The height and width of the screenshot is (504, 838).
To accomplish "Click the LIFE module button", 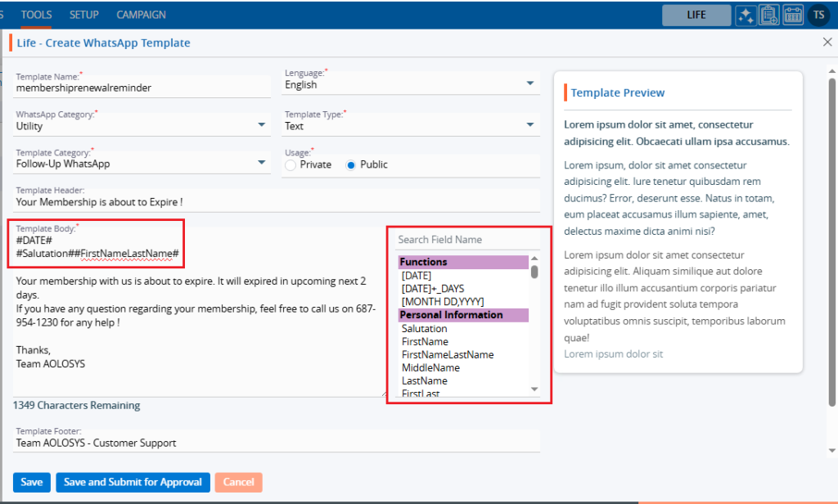I will click(x=696, y=15).
